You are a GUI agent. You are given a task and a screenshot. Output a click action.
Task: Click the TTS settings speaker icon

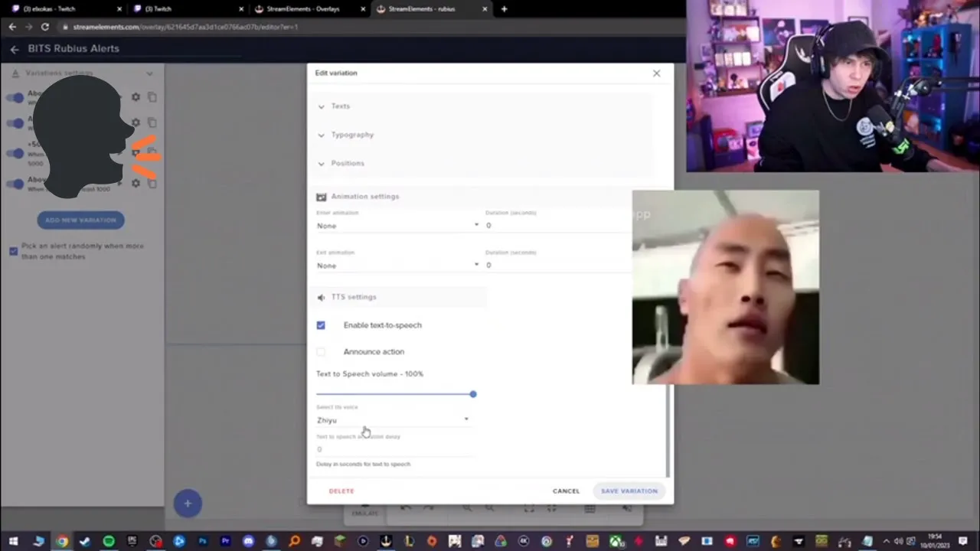click(x=321, y=297)
